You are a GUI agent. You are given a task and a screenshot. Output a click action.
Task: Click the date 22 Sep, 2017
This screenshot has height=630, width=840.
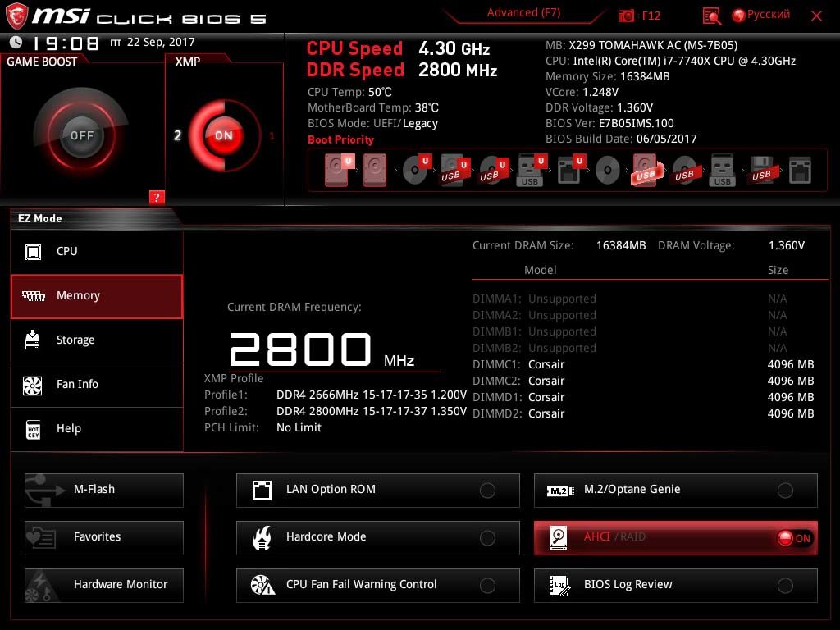click(x=161, y=42)
